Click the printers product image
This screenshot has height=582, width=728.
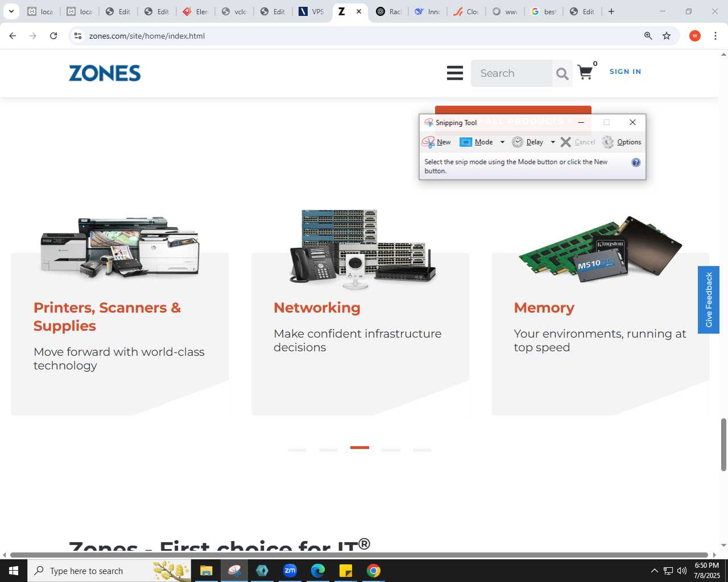coord(120,247)
